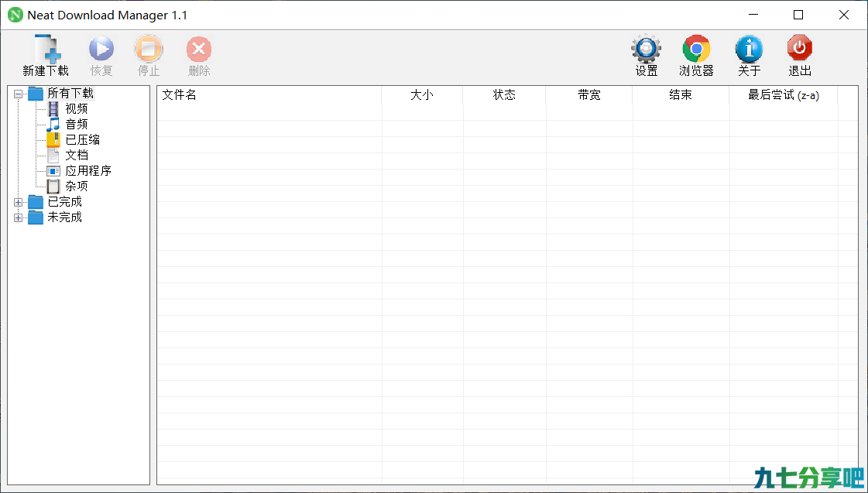Select the 应用程序 applications category
Screen dimensions: 868x493
(88, 171)
